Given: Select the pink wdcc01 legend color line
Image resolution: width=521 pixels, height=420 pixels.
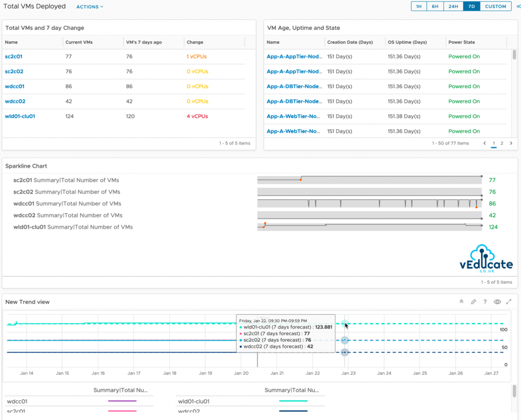Looking at the screenshot, I should [122, 401].
